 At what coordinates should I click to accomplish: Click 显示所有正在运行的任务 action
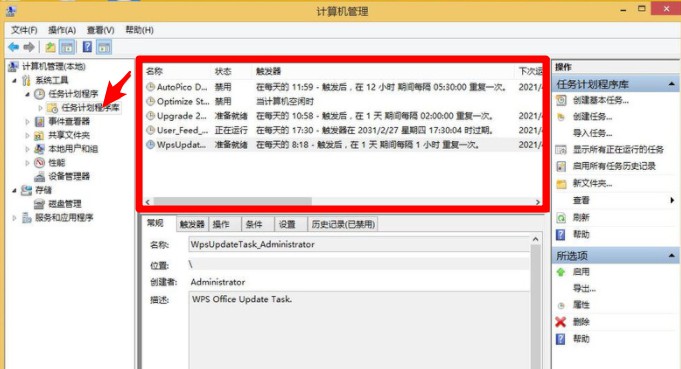pos(618,150)
